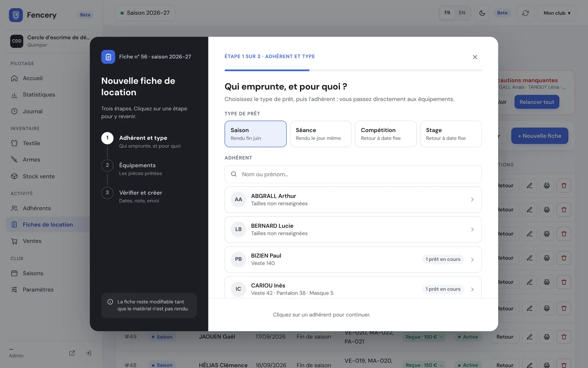Click the red trash icon for loan #49
Screen dimensions: 588x368
(564, 337)
